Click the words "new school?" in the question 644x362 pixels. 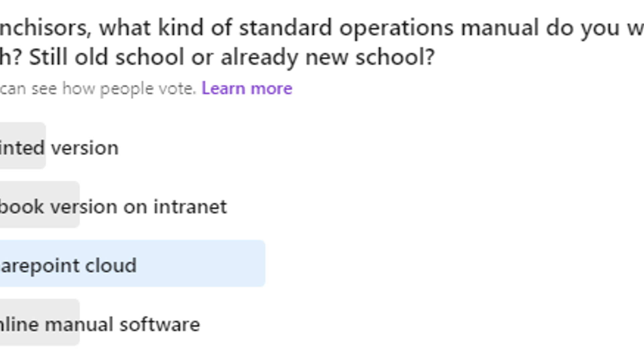tap(370, 57)
